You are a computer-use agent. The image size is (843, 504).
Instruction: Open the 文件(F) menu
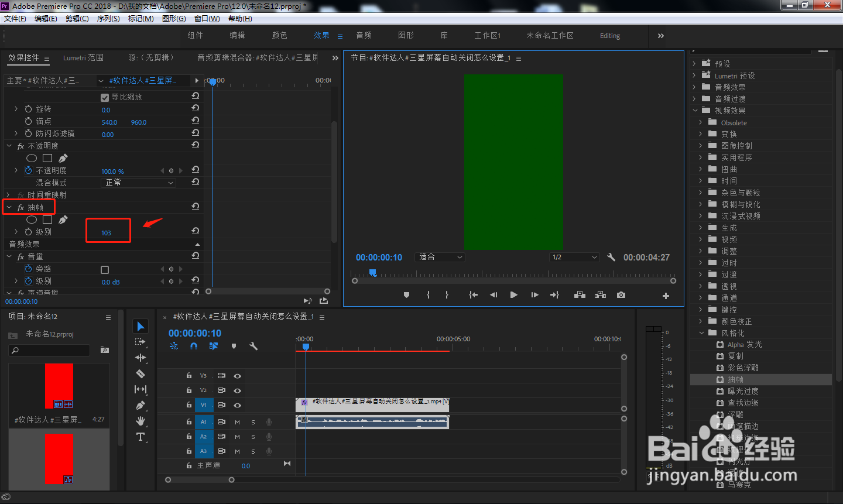tap(15, 19)
